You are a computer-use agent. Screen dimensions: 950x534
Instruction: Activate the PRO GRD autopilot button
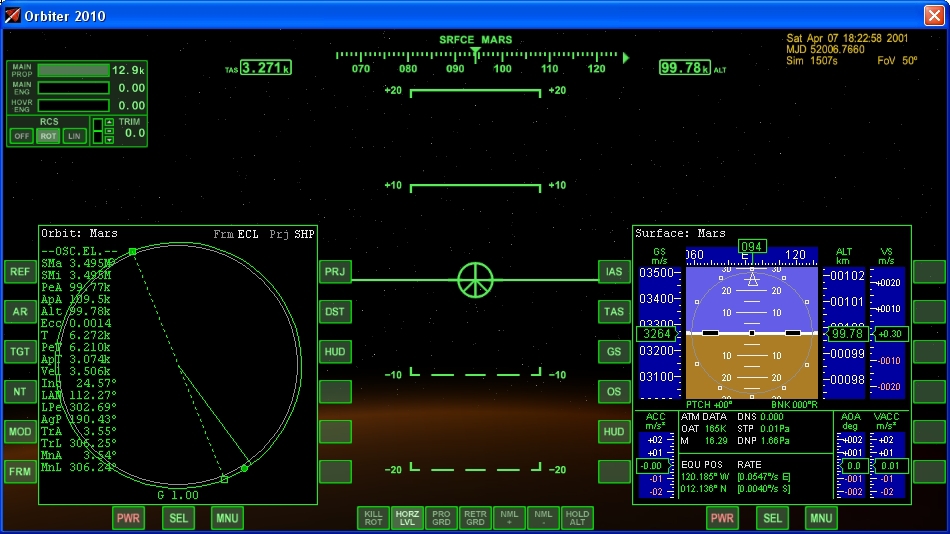pyautogui.click(x=441, y=517)
